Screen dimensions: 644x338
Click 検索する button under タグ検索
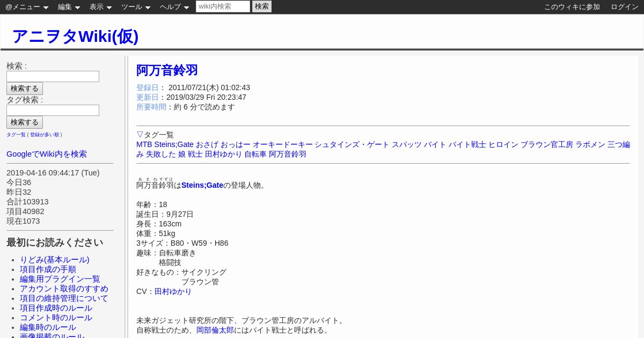(25, 122)
